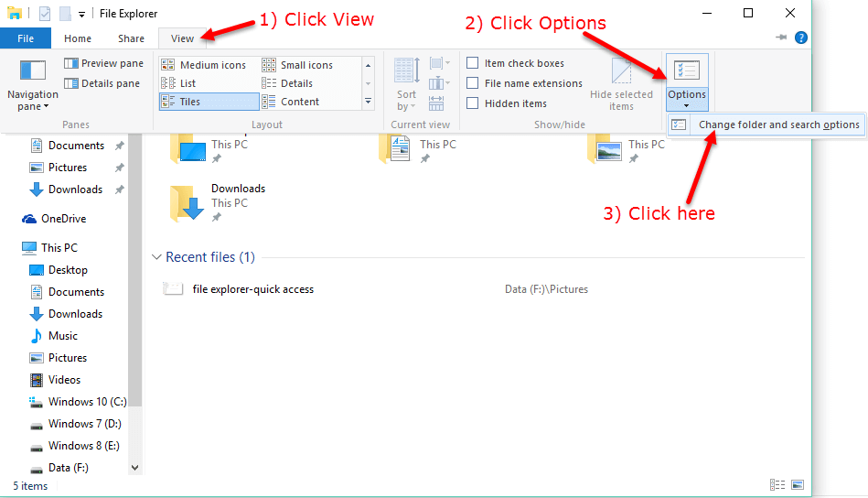This screenshot has height=498, width=868.
Task: Click Data (F:)\Pictures path text
Action: 546,289
